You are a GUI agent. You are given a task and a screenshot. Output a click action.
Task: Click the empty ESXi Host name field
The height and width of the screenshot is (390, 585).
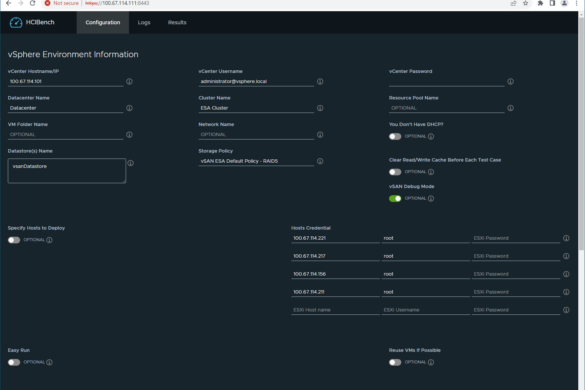click(335, 310)
